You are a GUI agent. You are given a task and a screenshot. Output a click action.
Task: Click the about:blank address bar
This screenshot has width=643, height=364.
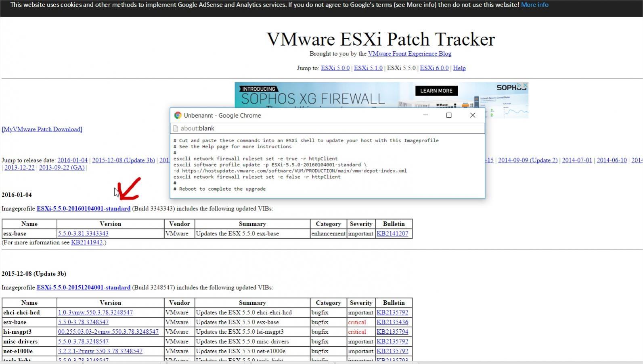coord(327,128)
